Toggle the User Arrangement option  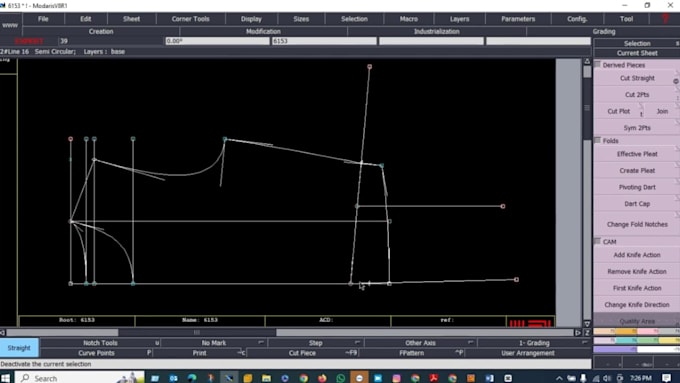coord(528,353)
